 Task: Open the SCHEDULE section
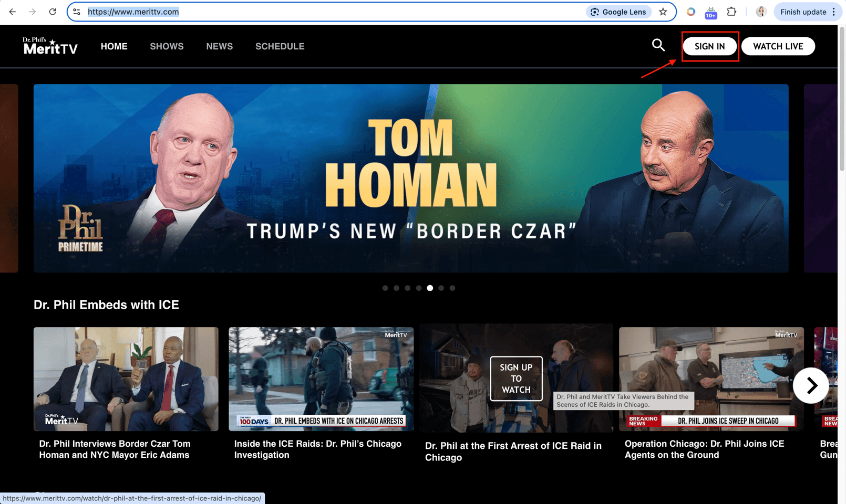tap(280, 46)
